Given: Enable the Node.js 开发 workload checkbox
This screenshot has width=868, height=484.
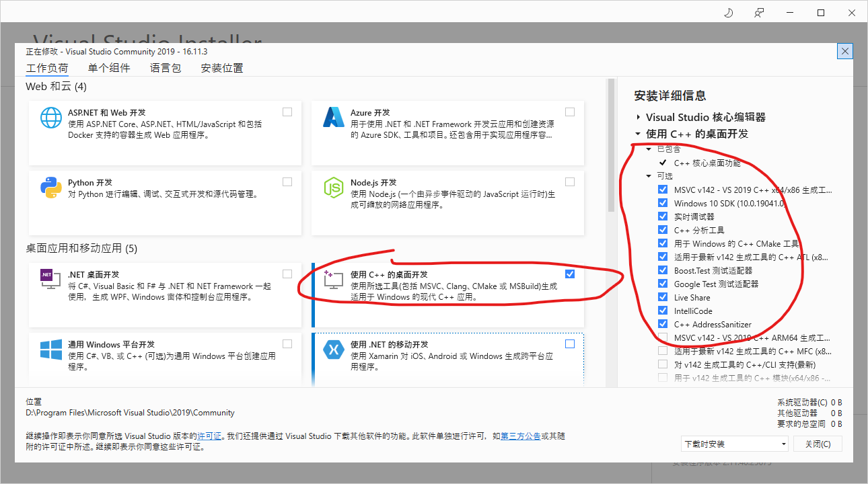Looking at the screenshot, I should pos(570,182).
